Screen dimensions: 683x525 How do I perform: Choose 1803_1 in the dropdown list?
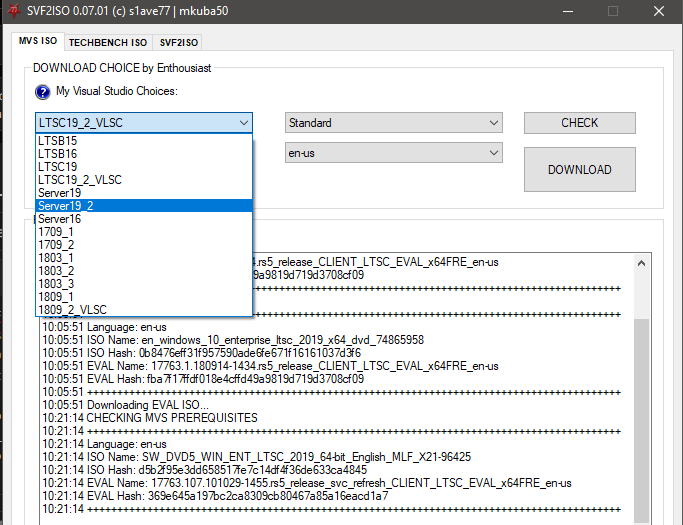(x=144, y=258)
